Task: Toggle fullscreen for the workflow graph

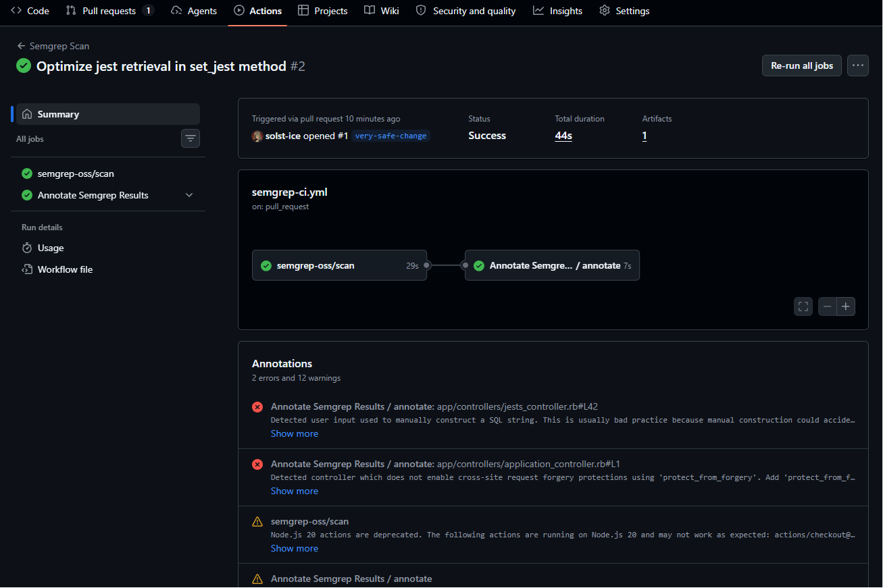Action: click(x=803, y=306)
